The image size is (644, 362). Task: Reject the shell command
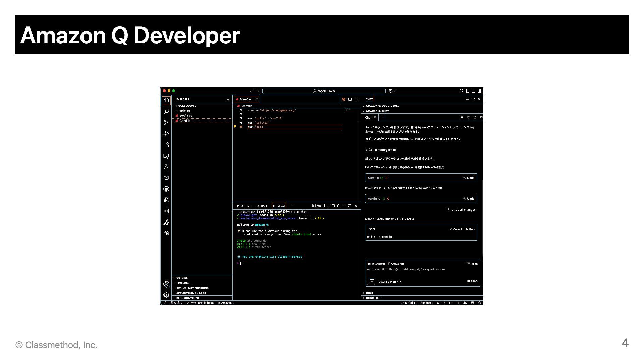[455, 229]
